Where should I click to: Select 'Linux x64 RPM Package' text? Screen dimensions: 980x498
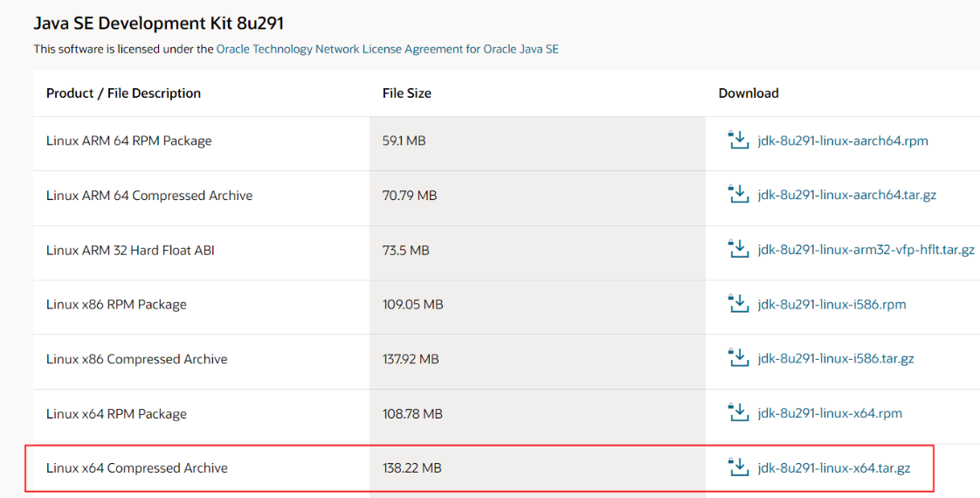pos(116,413)
